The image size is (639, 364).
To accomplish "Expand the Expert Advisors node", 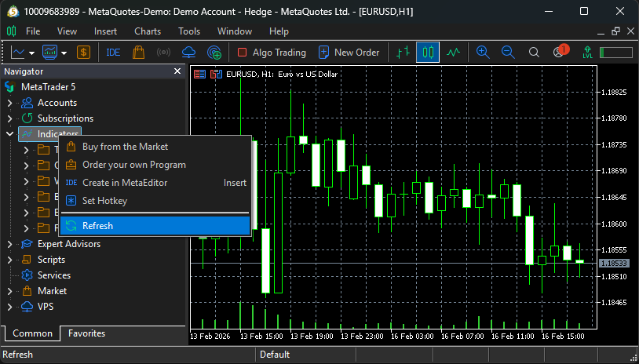I will (9, 244).
